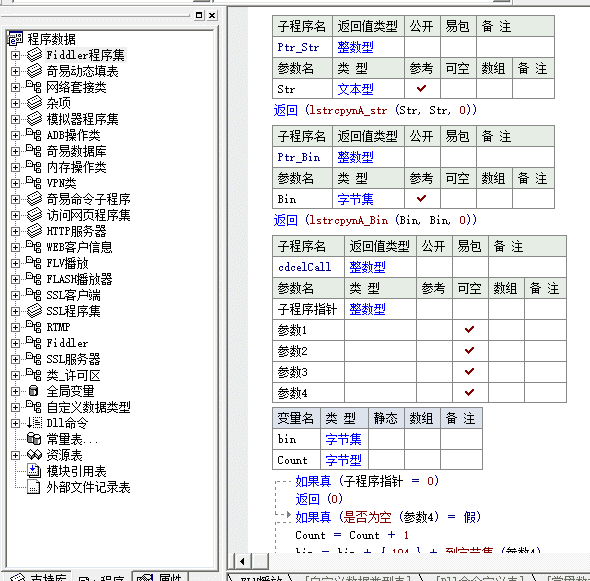Click the 全局变量 cylinder icon
Viewport: 590px width, 581px height.
click(34, 391)
